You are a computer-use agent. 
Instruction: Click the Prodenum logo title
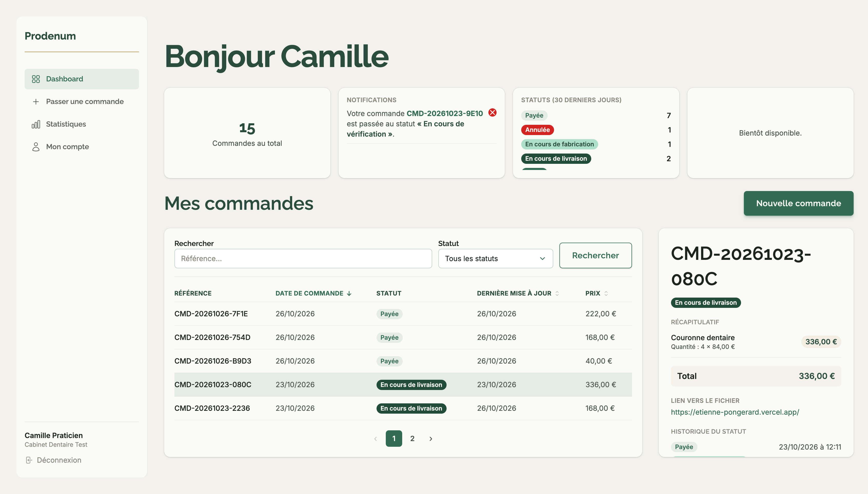click(x=50, y=36)
